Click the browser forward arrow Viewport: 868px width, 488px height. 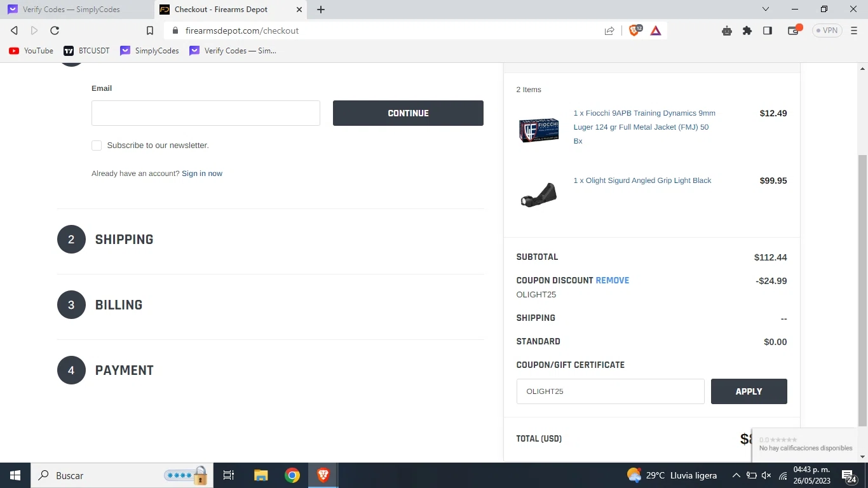coord(34,30)
